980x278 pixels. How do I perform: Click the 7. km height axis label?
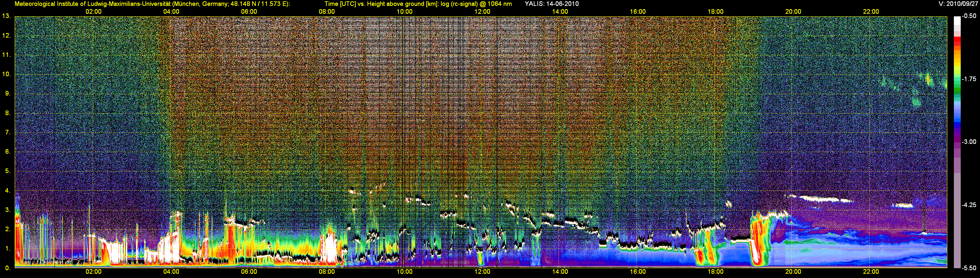coord(8,132)
